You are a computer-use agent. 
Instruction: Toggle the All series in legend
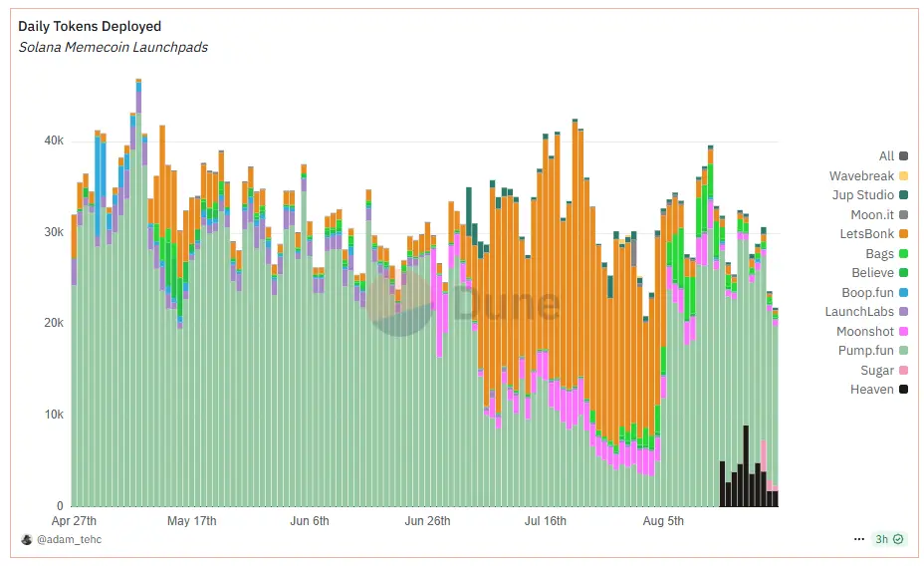(893, 156)
